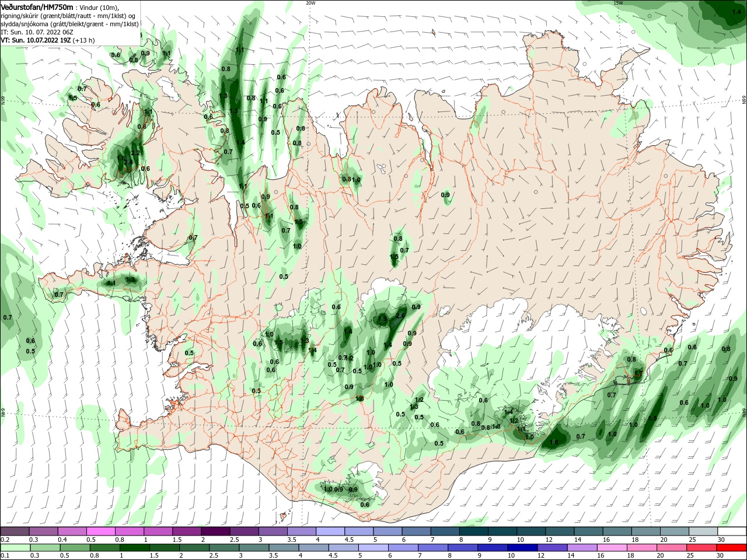Click the bright pink swatch between 0.5 and 0.8
The image size is (747, 560).
(100, 531)
